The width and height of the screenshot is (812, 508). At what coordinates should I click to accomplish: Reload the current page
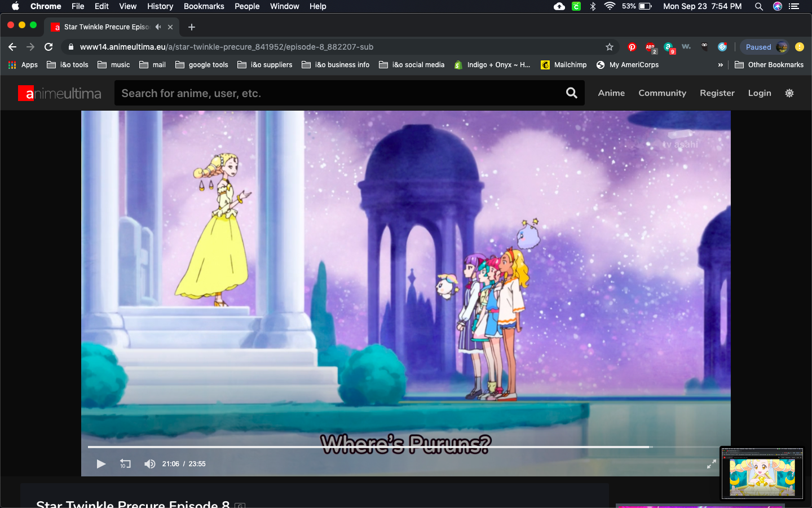48,47
